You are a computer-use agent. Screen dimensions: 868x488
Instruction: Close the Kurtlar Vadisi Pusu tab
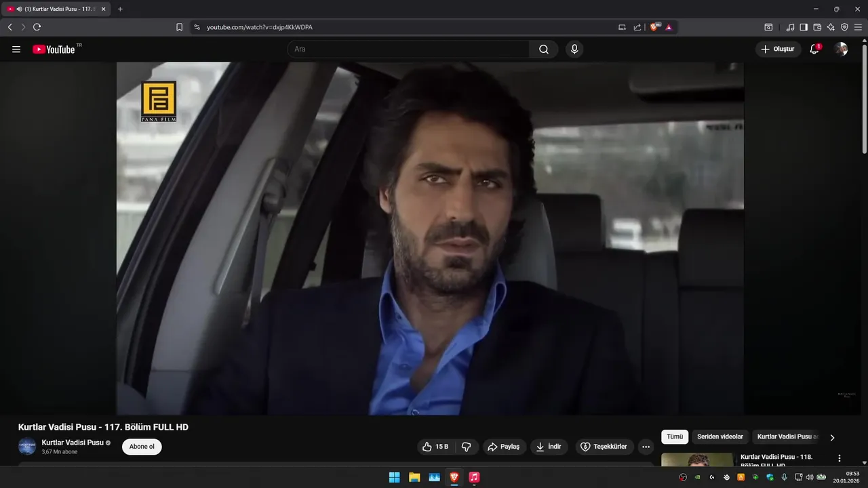103,9
